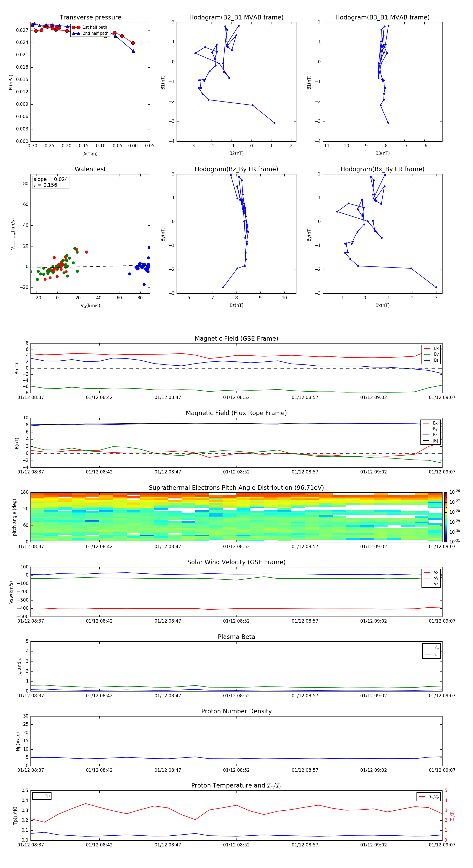Click the 'Pt(nPa)' y-axis label
The width and height of the screenshot is (473, 868).
(x=11, y=82)
